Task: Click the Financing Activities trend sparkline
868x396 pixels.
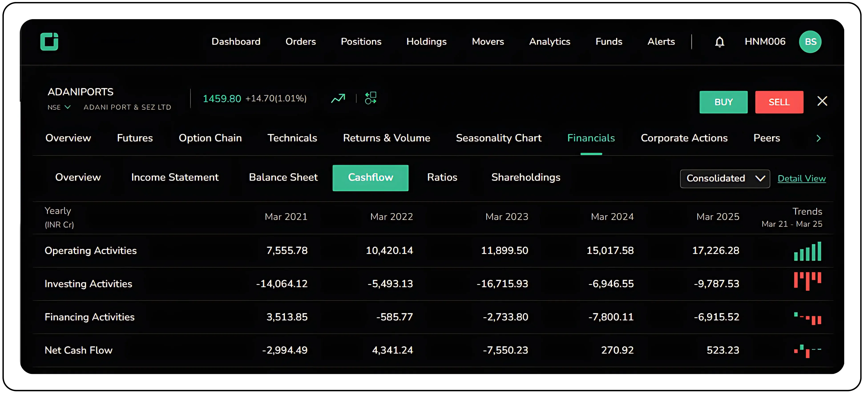Action: coord(807,317)
